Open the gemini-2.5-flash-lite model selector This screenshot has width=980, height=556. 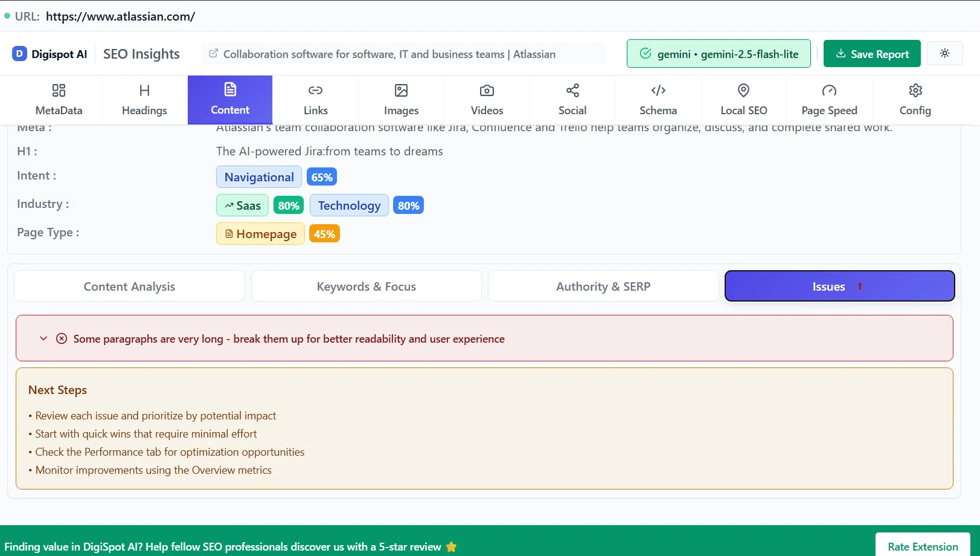click(718, 53)
